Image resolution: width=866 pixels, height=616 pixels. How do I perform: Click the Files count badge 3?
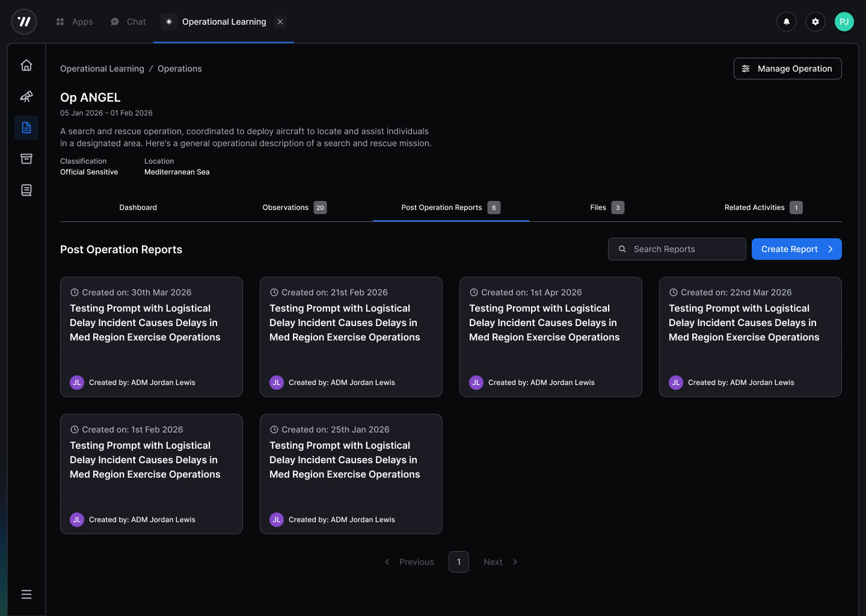pos(618,208)
